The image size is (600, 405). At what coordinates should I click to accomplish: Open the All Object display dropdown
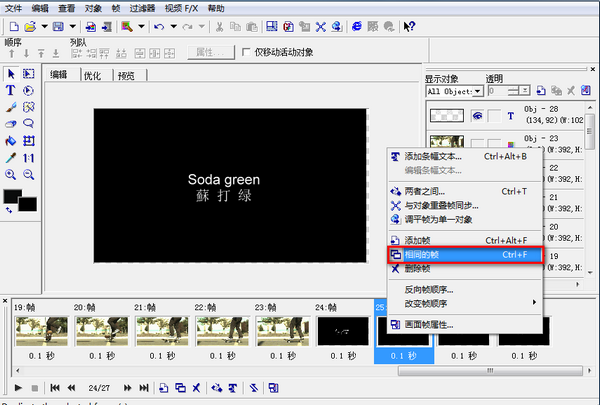tap(478, 91)
